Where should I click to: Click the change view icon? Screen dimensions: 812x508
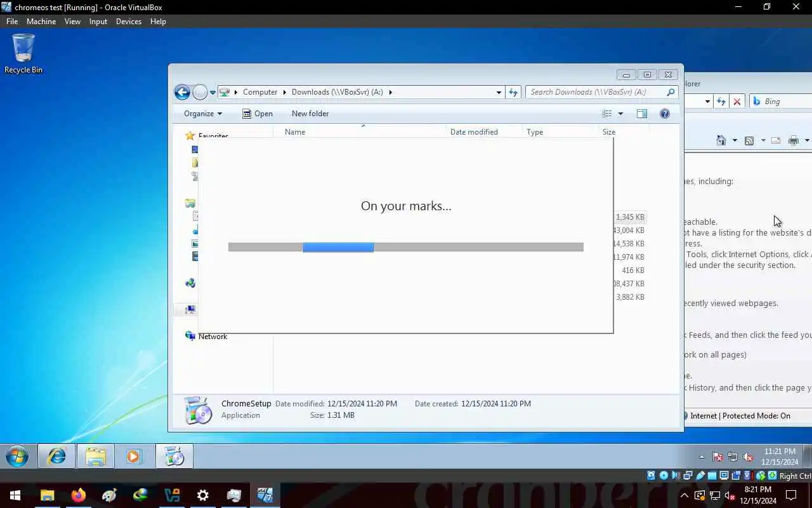(607, 114)
